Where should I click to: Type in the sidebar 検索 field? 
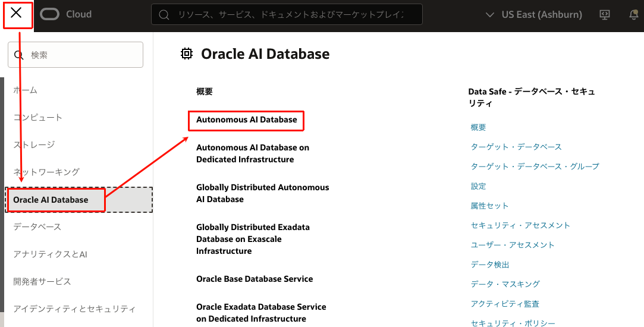pos(83,55)
